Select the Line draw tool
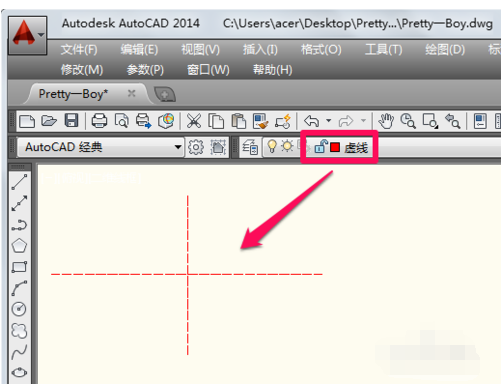Viewport: 502px width, 391px height. pos(19,182)
